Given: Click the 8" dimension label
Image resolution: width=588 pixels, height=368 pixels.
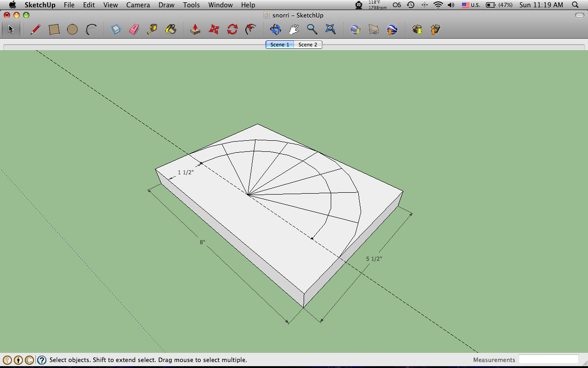Looking at the screenshot, I should [202, 242].
